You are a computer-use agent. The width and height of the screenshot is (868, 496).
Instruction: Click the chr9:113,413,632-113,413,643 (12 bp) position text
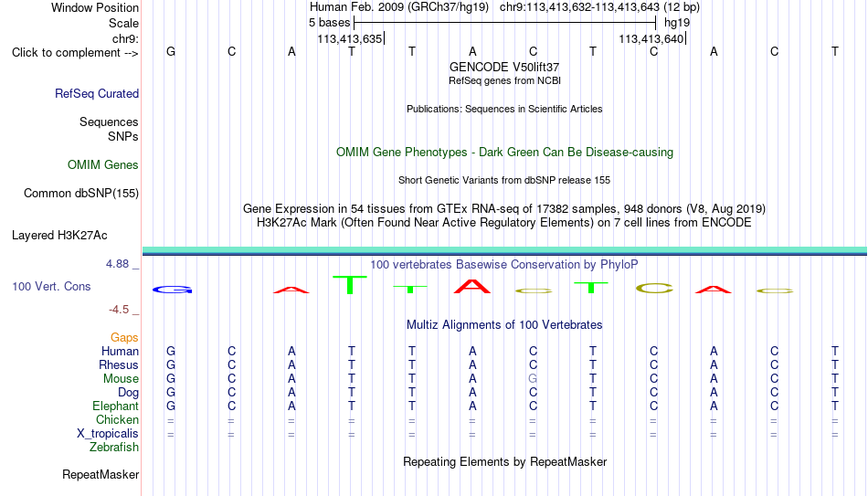click(x=599, y=7)
